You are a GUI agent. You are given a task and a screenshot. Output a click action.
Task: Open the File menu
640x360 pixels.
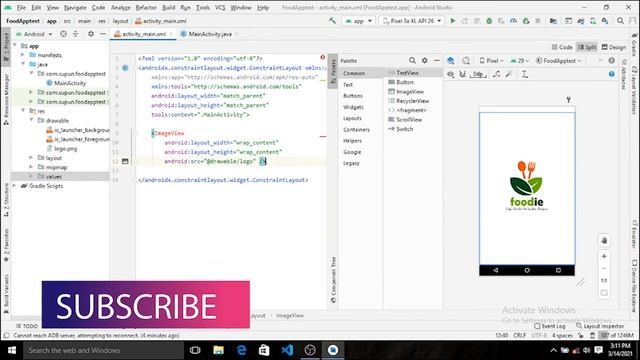pyautogui.click(x=21, y=7)
